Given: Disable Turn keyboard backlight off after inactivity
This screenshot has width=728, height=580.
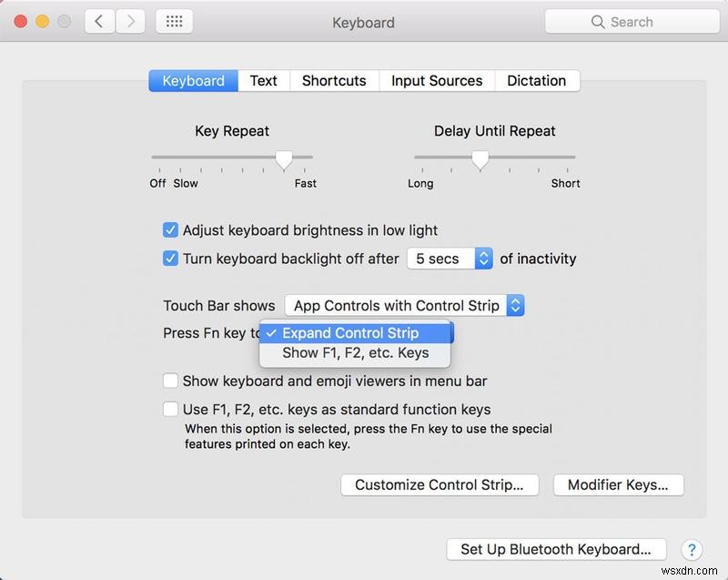Looking at the screenshot, I should point(170,259).
